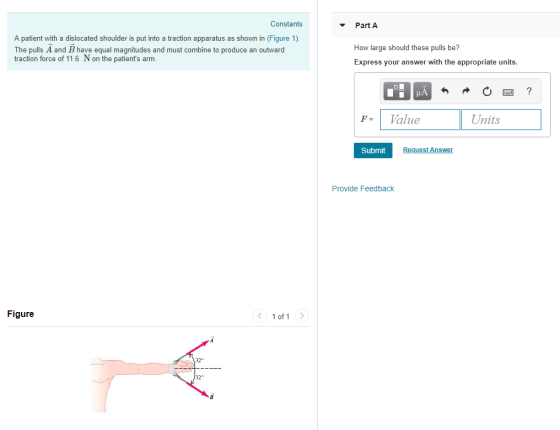The width and height of the screenshot is (560, 430).
Task: Click the undo arrow in answer toolbar
Action: pos(445,91)
